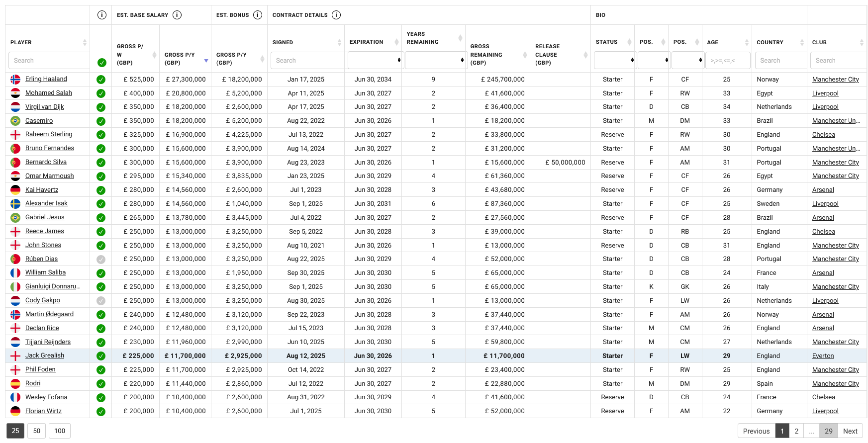Screen dimensions: 868x443
Task: Click Virgil van Dijk's Netherlands flag icon
Action: 15,107
